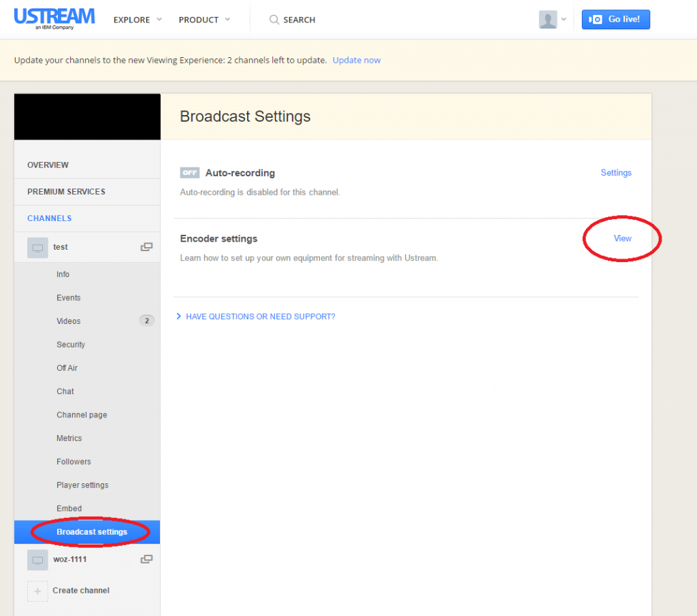Click the test channel monitor icon
697x616 pixels.
[x=37, y=248]
